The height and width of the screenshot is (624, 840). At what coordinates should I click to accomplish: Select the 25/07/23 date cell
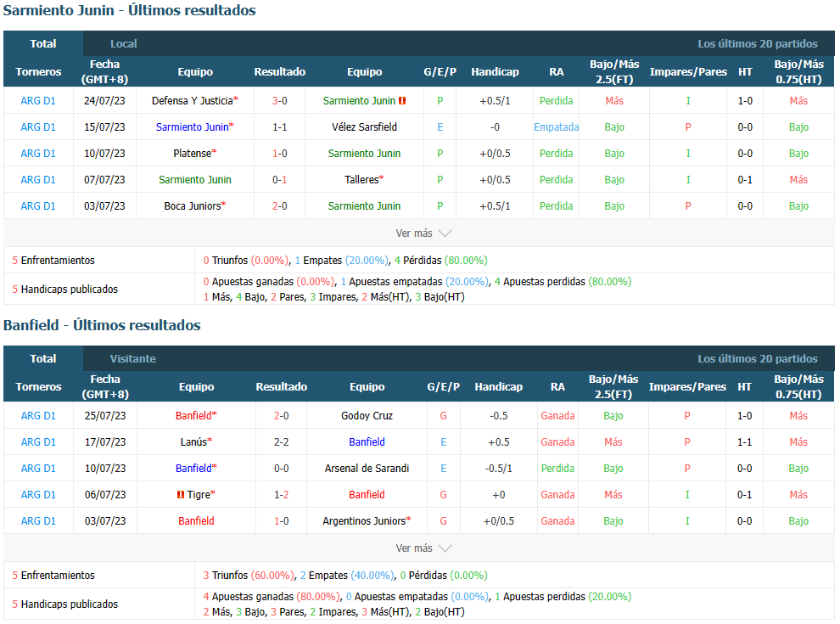click(x=105, y=415)
